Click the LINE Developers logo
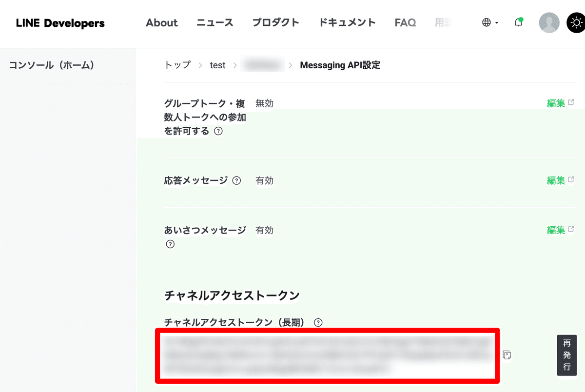 [x=60, y=23]
